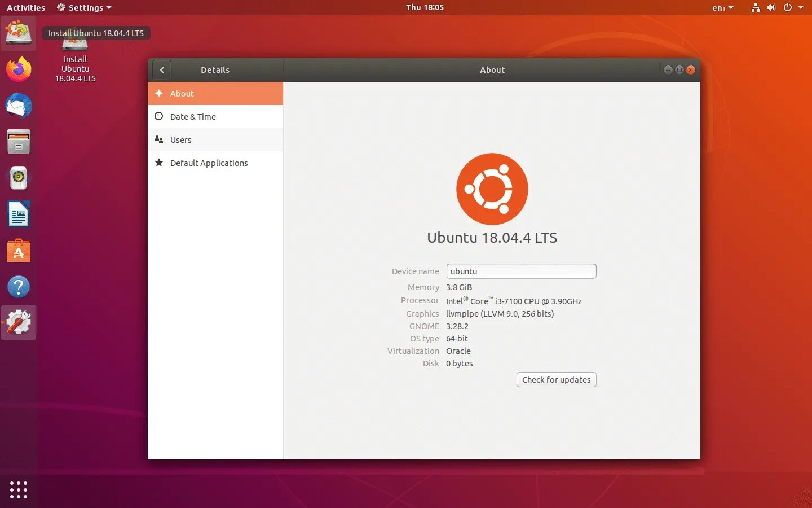
Task: Click the Graphics value llvmpipe
Action: coord(500,314)
